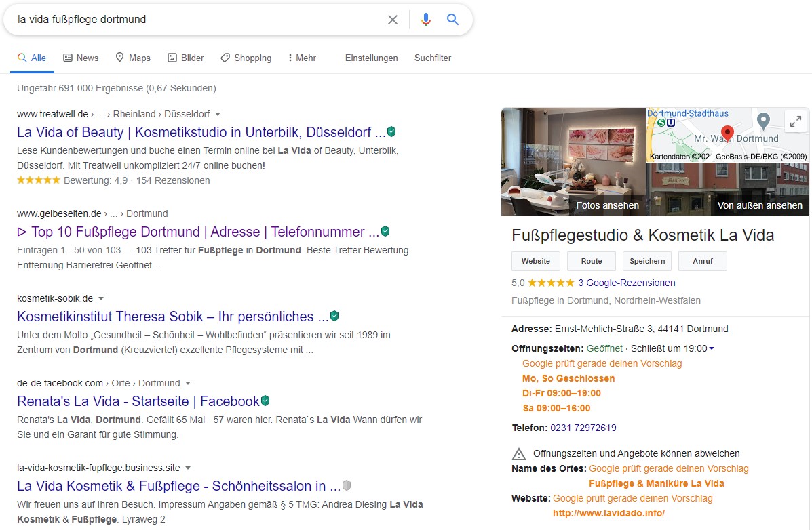Expand the map with the fullscreen arrows icon

[795, 121]
